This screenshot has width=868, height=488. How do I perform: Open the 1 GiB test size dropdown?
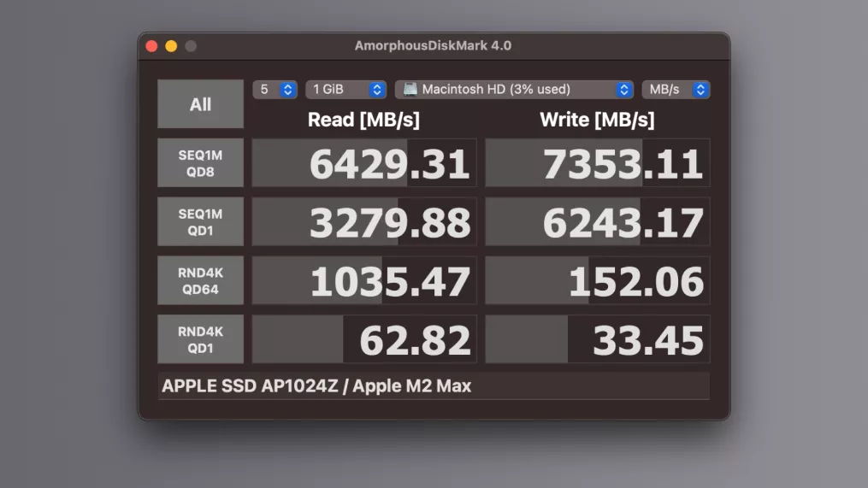346,90
